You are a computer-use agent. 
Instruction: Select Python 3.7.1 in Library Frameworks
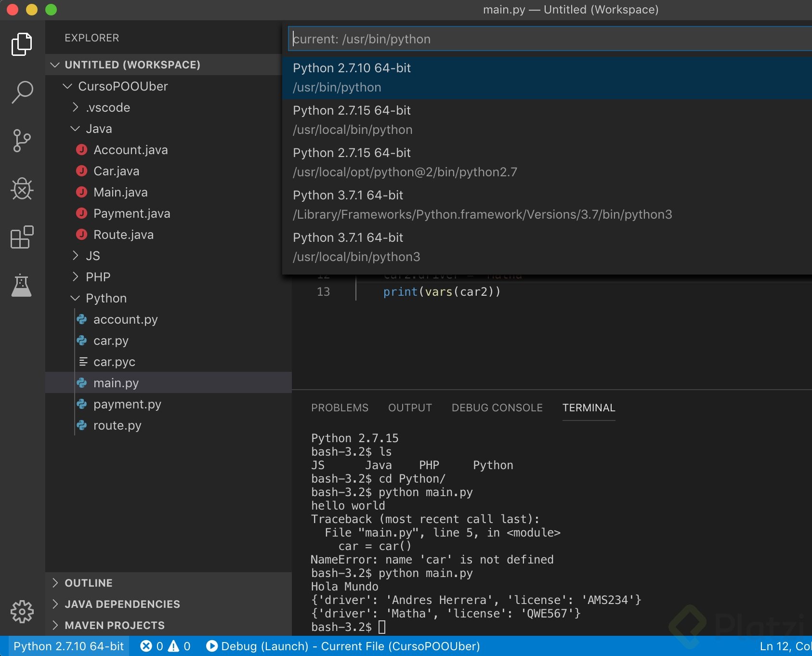547,205
